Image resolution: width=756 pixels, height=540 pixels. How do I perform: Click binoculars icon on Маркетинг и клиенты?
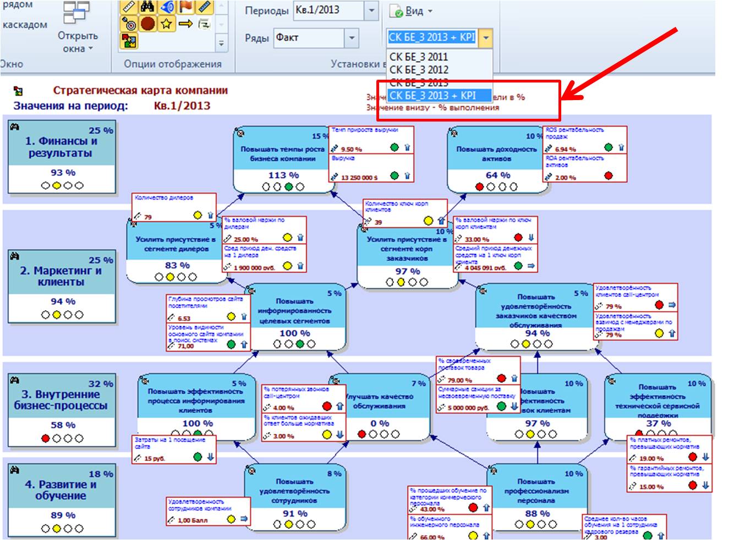15,256
